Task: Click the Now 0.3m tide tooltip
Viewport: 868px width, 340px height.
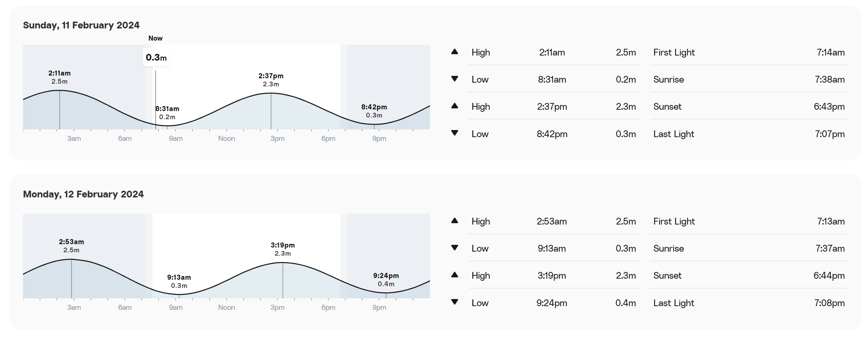Action: tap(156, 57)
